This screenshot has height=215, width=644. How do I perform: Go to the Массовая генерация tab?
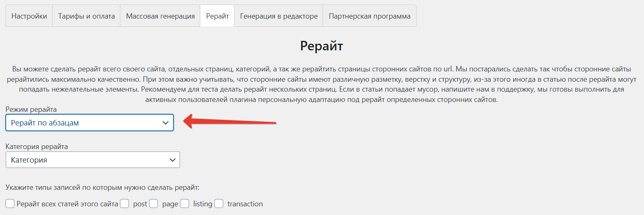[160, 16]
